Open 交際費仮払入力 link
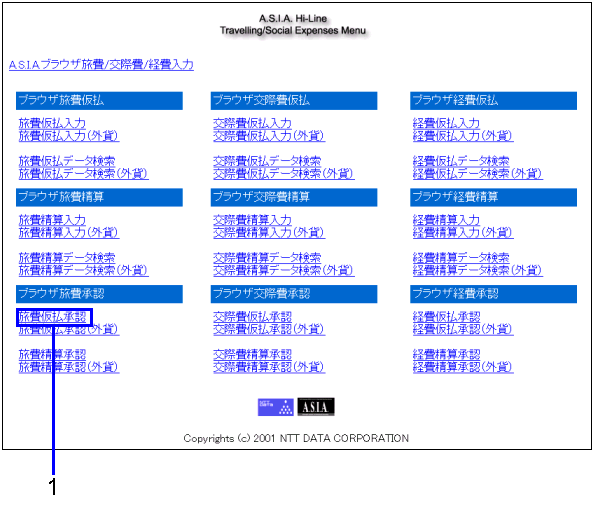Image resolution: width=594 pixels, height=505 pixels. [252, 123]
